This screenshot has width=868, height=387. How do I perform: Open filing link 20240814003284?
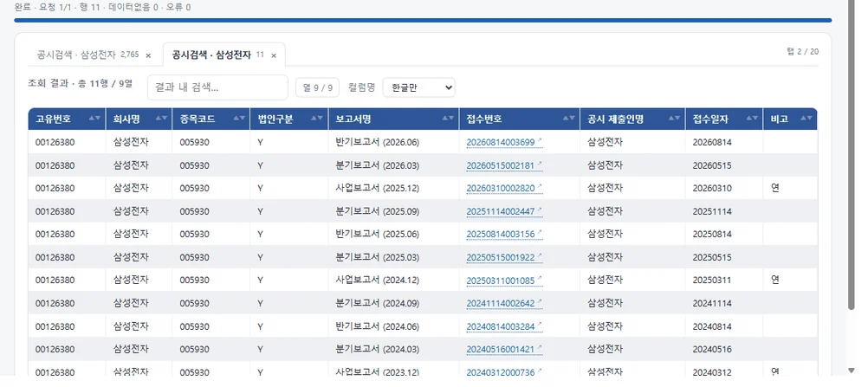[x=504, y=326]
